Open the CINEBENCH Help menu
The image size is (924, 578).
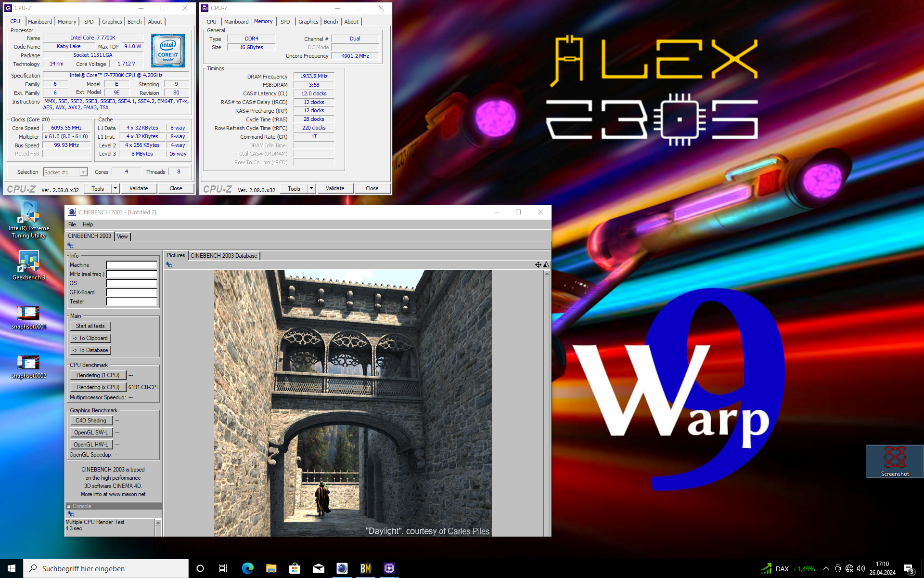88,224
